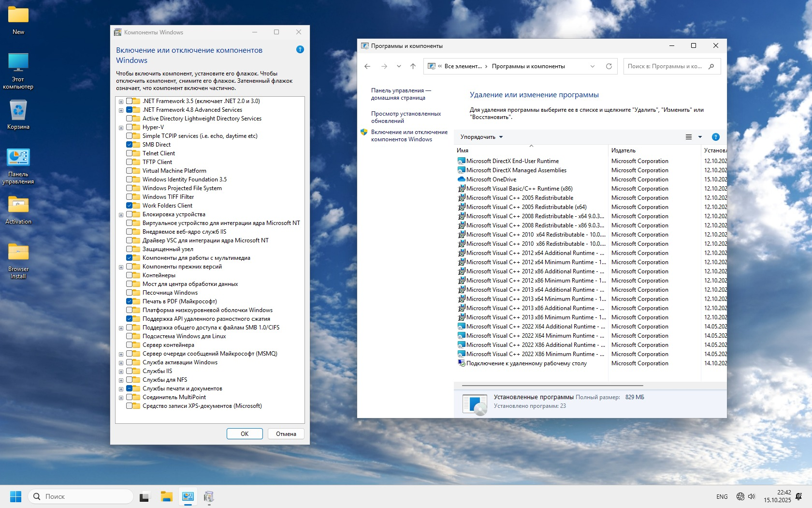Open the Windows Start menu
This screenshot has width=812, height=508.
pos(15,496)
